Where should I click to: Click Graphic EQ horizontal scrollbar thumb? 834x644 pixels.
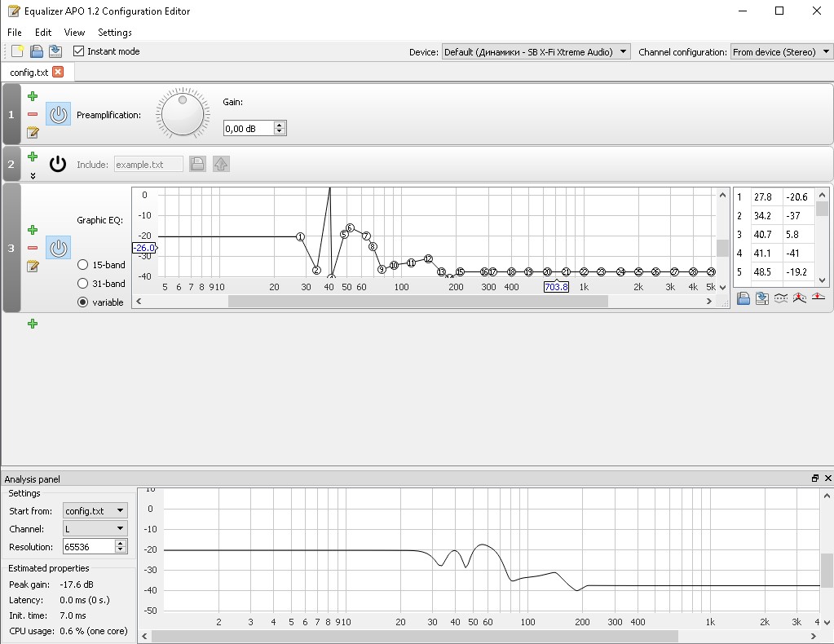click(418, 302)
